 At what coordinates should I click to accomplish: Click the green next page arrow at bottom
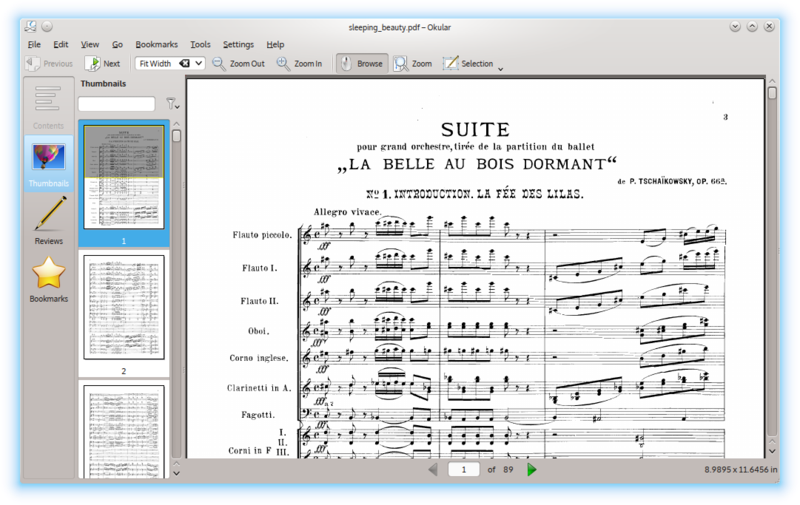[x=531, y=469]
